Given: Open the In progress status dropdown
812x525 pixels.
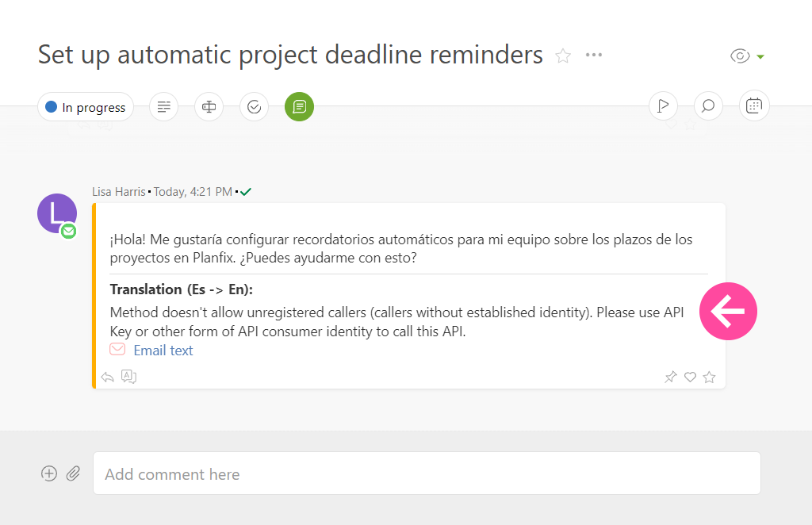Looking at the screenshot, I should (x=86, y=107).
